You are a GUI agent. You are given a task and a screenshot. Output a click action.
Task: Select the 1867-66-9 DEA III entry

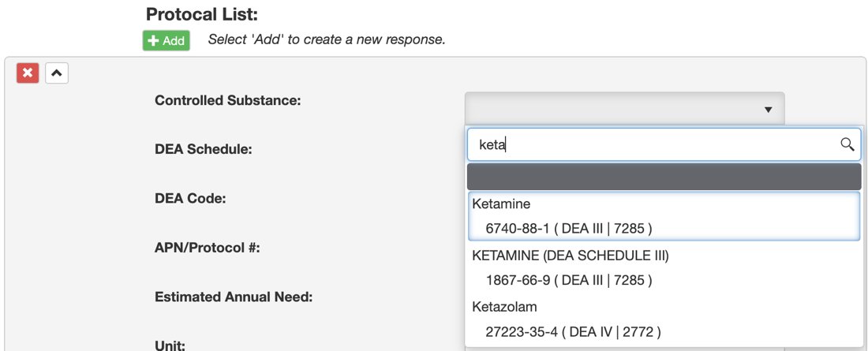pos(568,280)
